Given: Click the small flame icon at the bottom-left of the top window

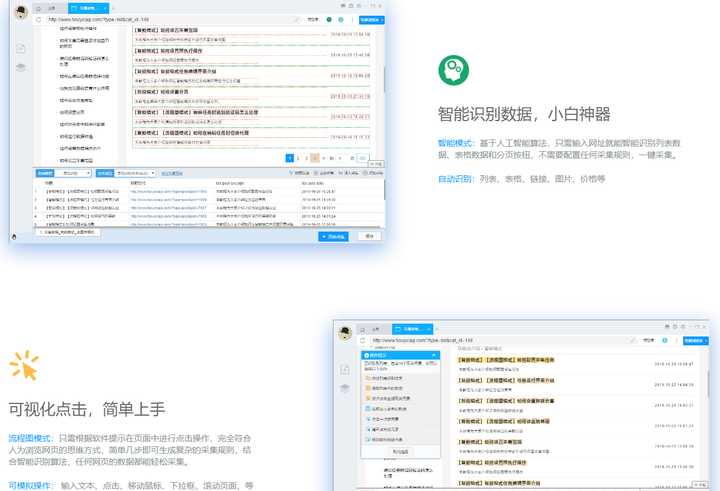Looking at the screenshot, I should [x=14, y=237].
